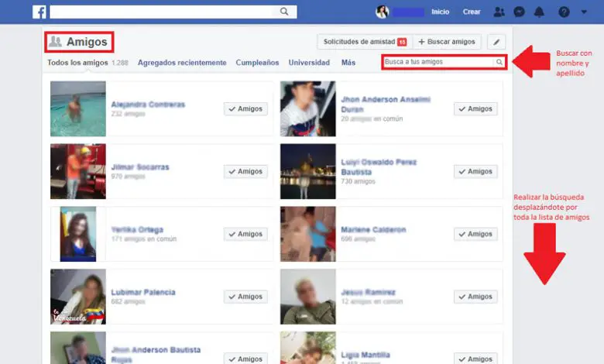Open the notifications bell icon
Viewport: 604px width, 364px height.
coord(539,12)
